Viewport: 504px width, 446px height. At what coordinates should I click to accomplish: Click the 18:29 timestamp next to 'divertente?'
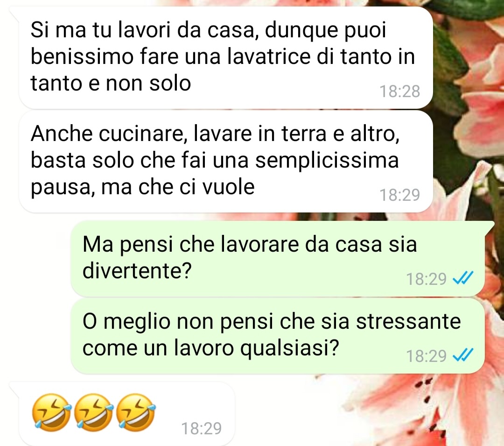point(426,279)
